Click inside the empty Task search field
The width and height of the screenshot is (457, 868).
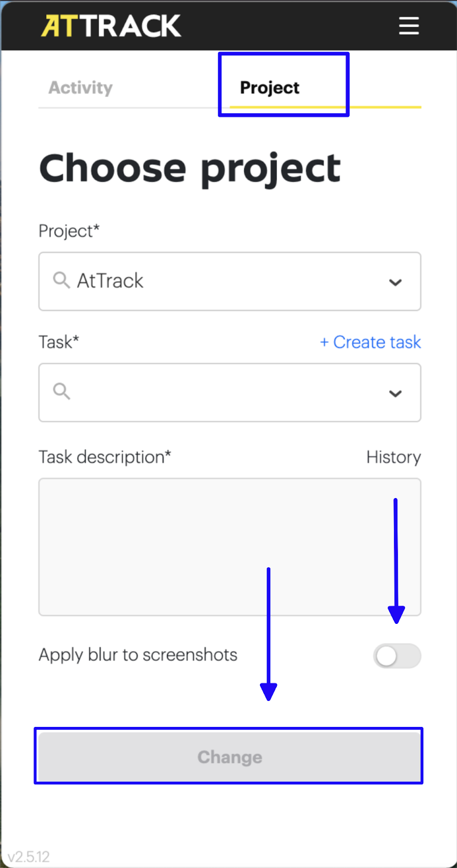[x=230, y=393]
